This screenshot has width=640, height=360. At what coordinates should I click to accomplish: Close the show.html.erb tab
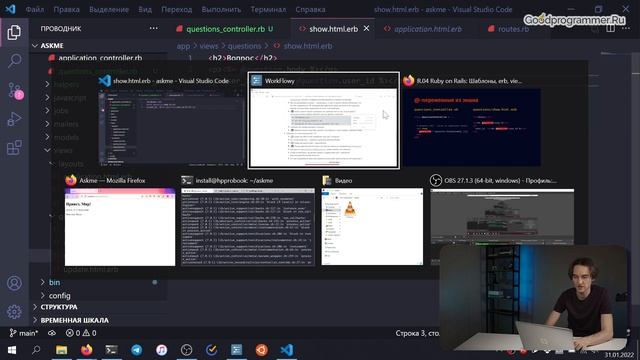(367, 29)
